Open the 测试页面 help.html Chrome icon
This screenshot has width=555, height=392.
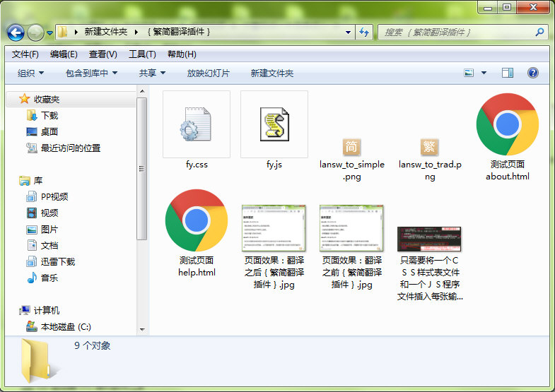coord(197,220)
